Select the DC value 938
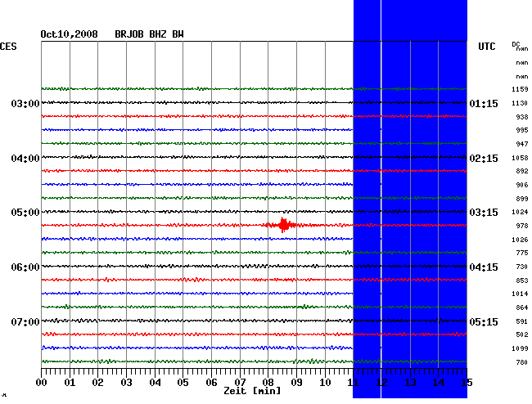532x404 pixels. coord(522,117)
